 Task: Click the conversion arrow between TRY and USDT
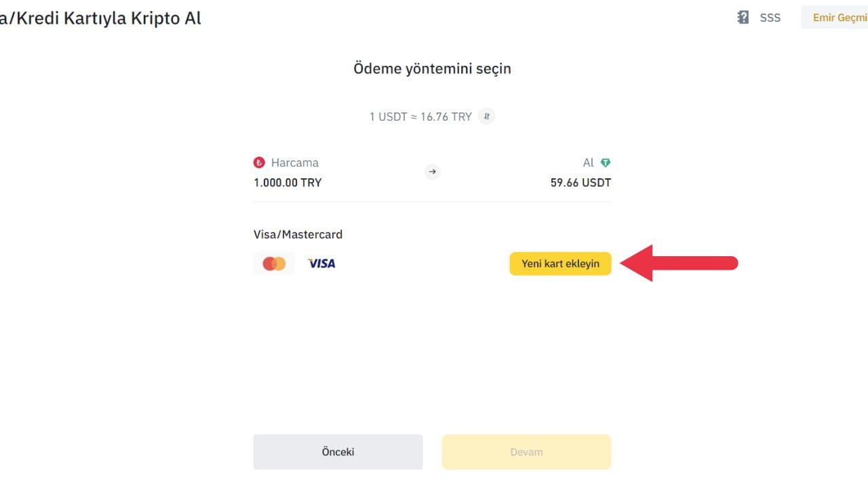[x=432, y=171]
